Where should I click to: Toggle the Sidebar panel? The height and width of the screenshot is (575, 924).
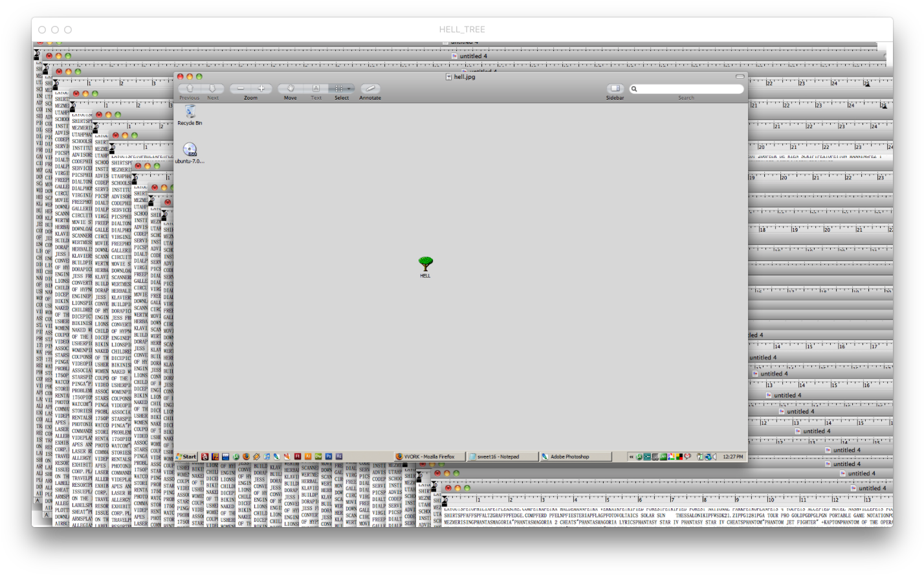pos(615,89)
